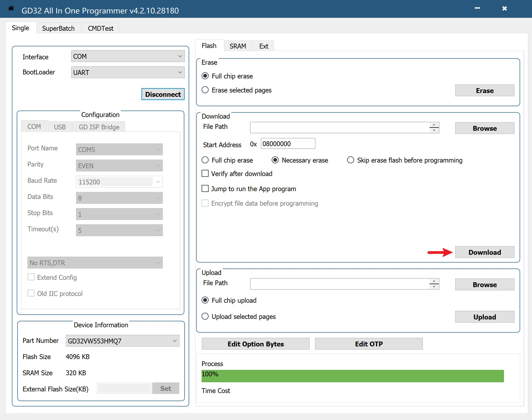532x420 pixels.
Task: Choose Skip erase flash before programming
Action: tap(350, 160)
